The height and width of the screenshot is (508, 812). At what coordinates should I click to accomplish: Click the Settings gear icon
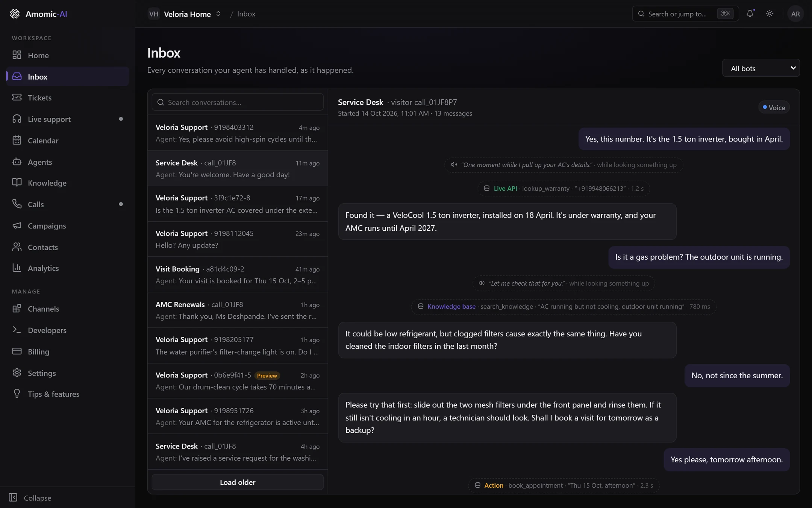click(17, 373)
